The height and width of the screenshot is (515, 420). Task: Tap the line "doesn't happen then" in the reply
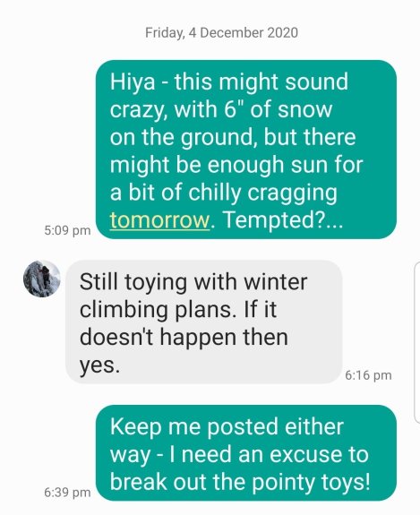[x=184, y=337]
